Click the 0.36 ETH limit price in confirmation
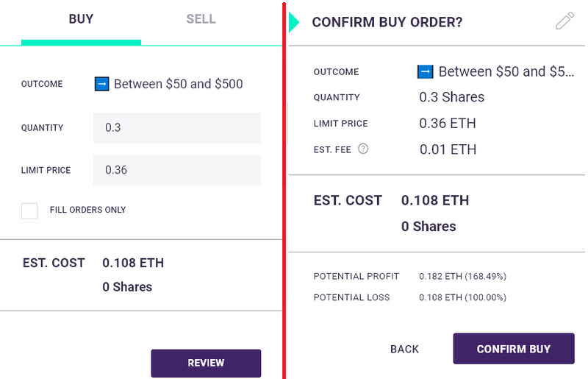This screenshot has height=379, width=588. tap(448, 124)
